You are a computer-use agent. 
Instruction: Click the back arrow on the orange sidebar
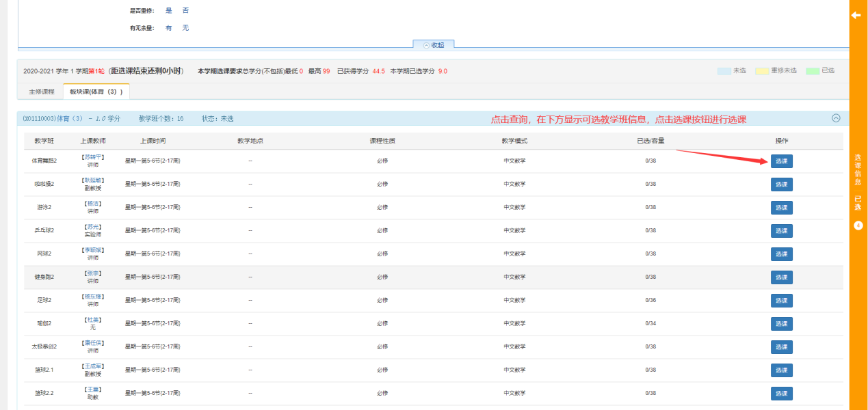(856, 15)
